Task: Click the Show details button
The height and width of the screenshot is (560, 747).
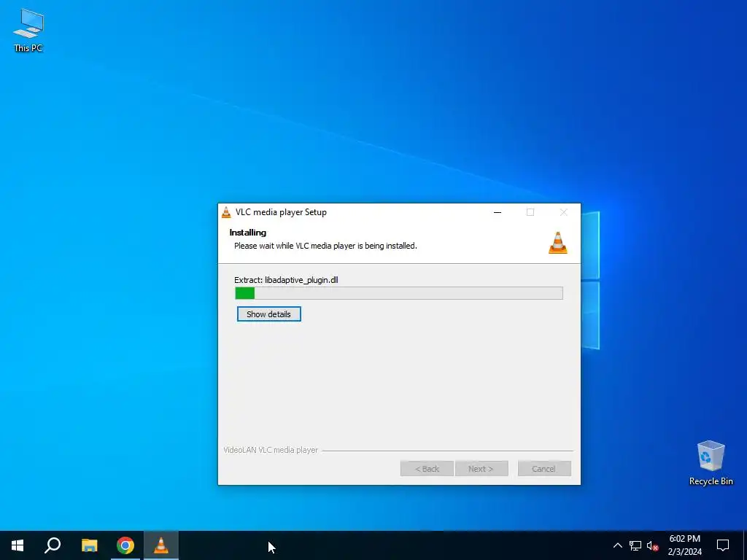Action: point(268,314)
